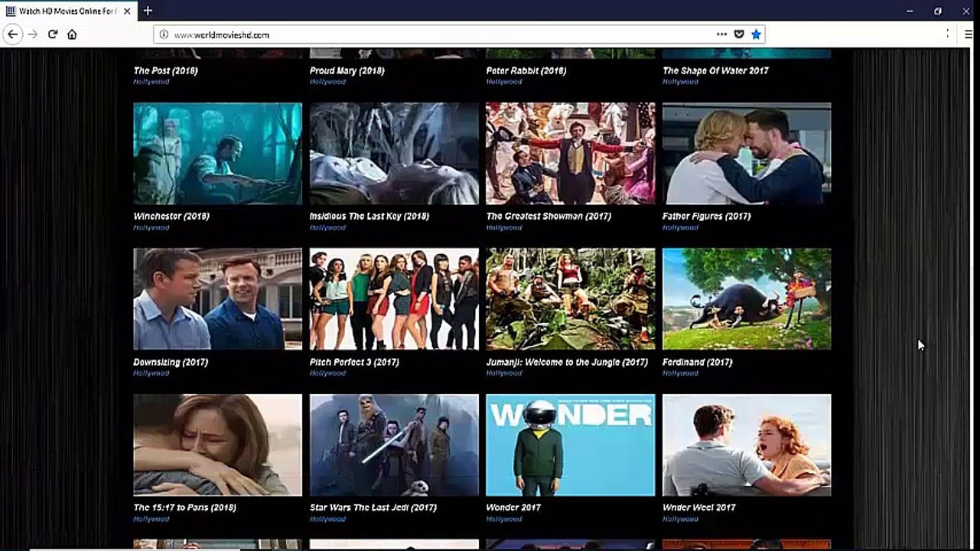
Task: Click Hollywood category under Pitch Perfect 3
Action: click(327, 373)
